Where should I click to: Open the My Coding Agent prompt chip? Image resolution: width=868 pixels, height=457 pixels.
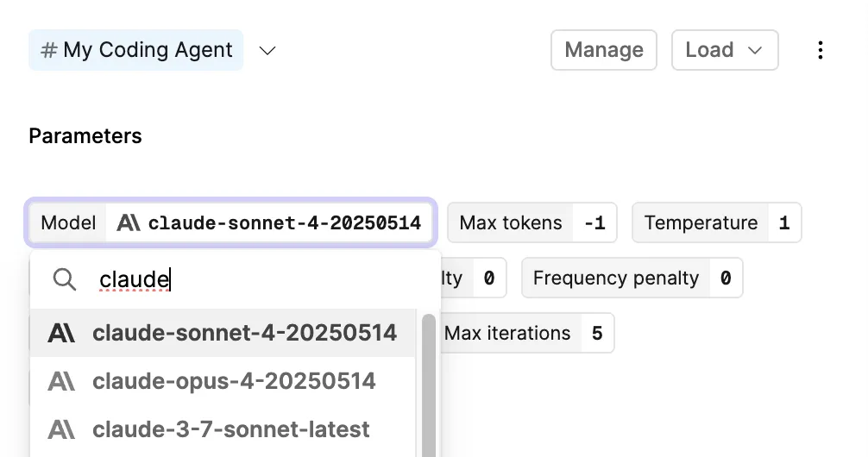click(136, 50)
